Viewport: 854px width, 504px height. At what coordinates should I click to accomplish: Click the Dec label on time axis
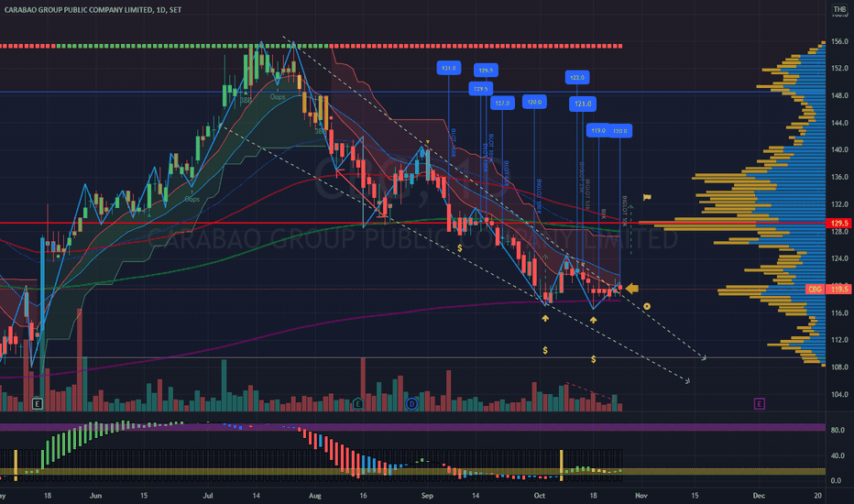759,495
